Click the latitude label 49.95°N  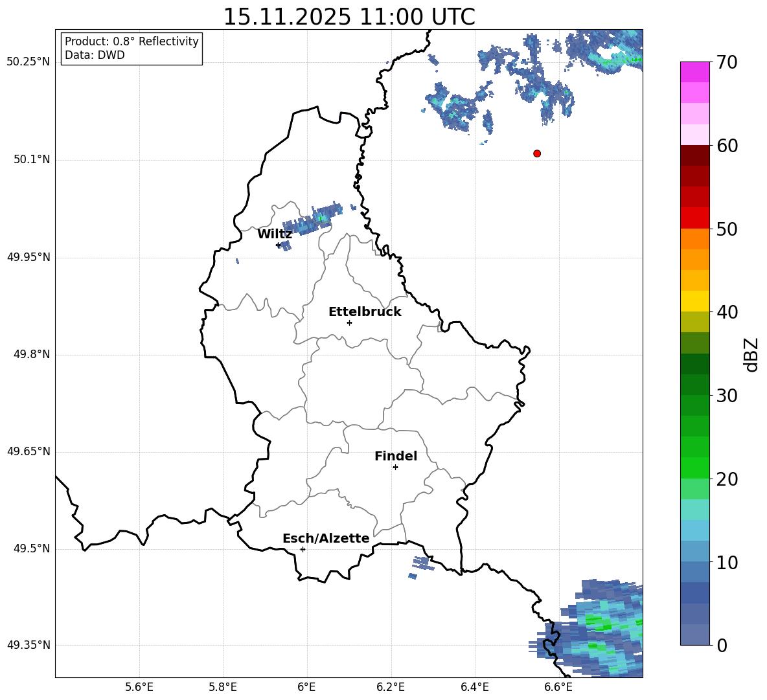[29, 257]
